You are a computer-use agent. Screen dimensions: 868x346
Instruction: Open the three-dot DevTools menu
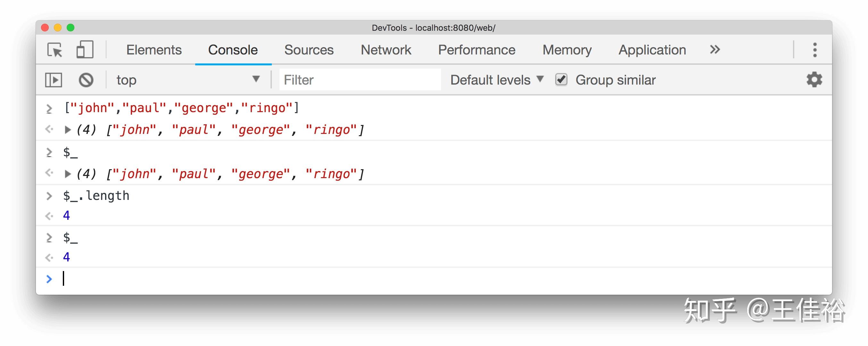[x=815, y=50]
